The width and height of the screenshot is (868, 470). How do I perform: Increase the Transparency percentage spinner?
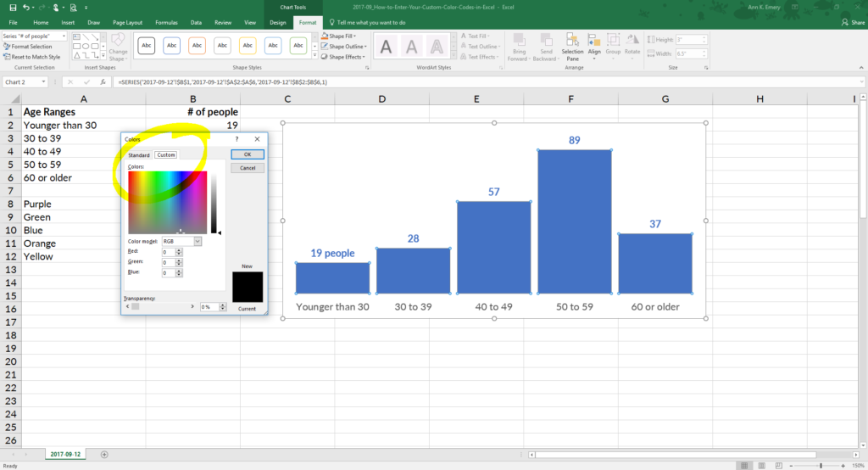(223, 305)
